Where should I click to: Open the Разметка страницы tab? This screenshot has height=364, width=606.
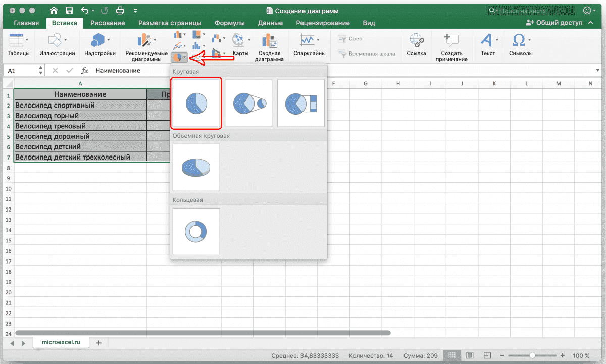[170, 23]
